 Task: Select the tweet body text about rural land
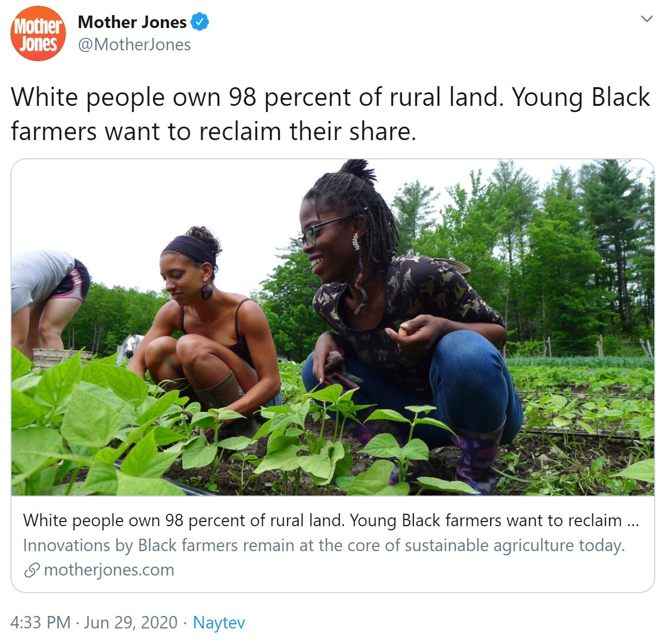pyautogui.click(x=330, y=114)
